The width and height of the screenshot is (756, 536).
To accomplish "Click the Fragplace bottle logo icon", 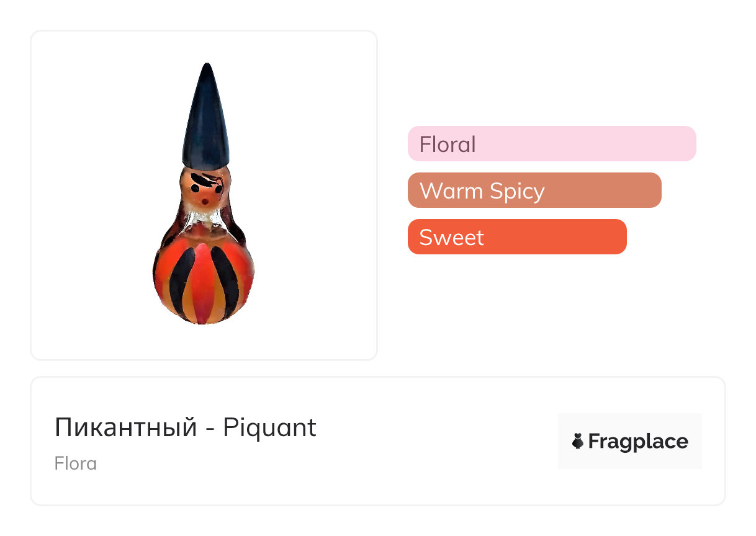I will pyautogui.click(x=577, y=441).
